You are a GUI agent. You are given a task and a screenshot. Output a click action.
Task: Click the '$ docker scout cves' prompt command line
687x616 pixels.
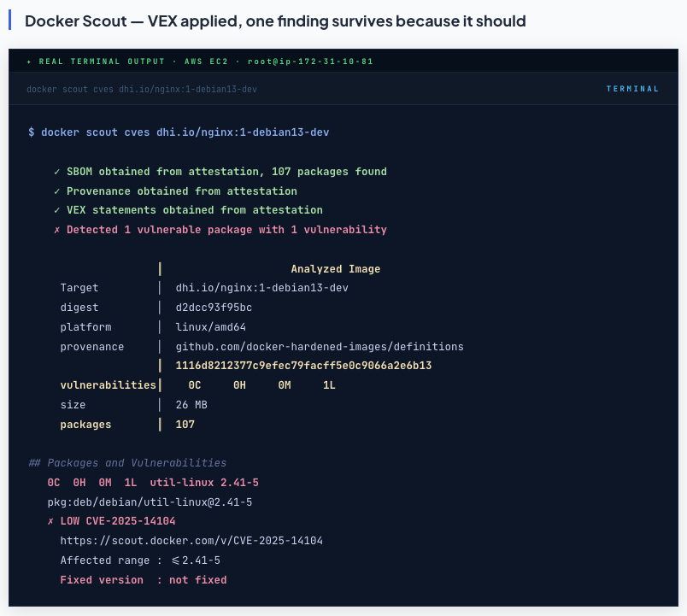(179, 132)
